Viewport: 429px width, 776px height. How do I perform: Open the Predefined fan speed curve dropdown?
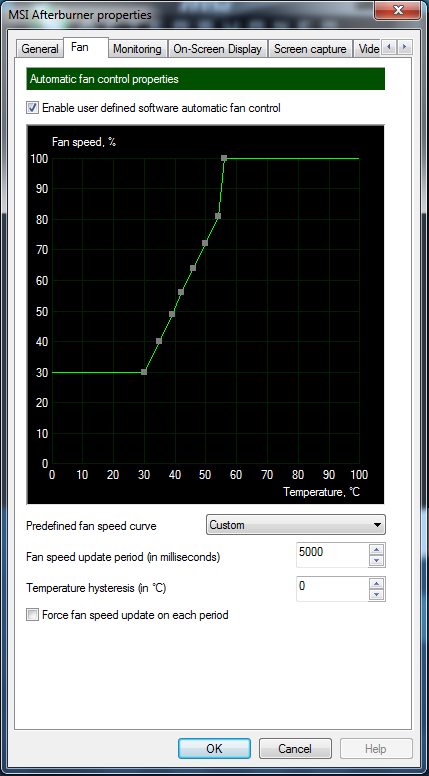(295, 525)
